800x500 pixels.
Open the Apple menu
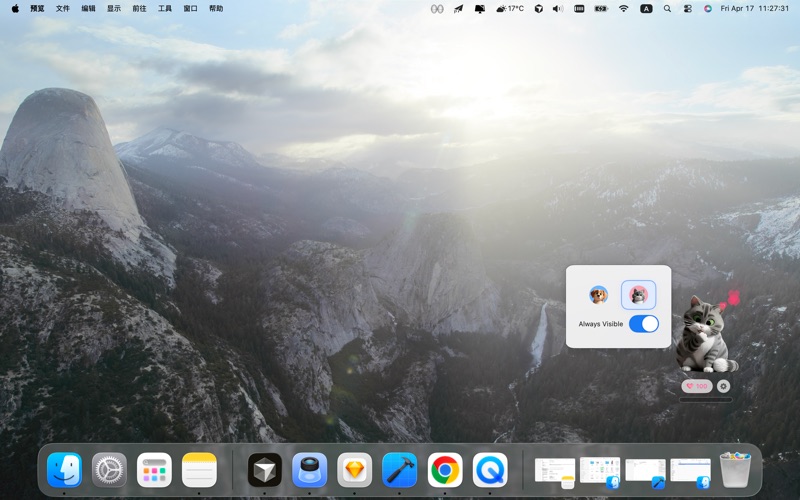tap(15, 9)
